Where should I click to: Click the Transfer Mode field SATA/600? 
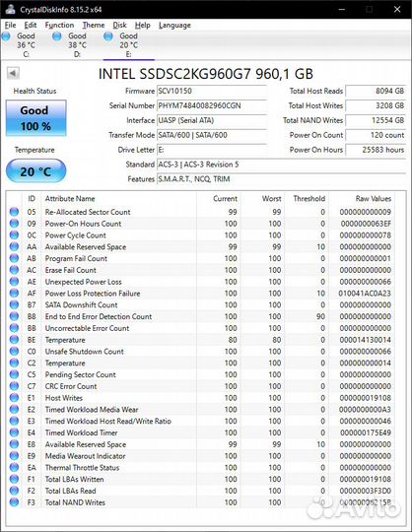click(x=212, y=135)
